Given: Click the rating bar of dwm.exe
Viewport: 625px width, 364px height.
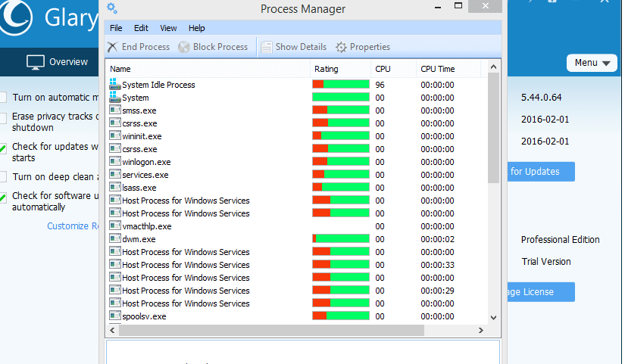Looking at the screenshot, I should tap(341, 238).
